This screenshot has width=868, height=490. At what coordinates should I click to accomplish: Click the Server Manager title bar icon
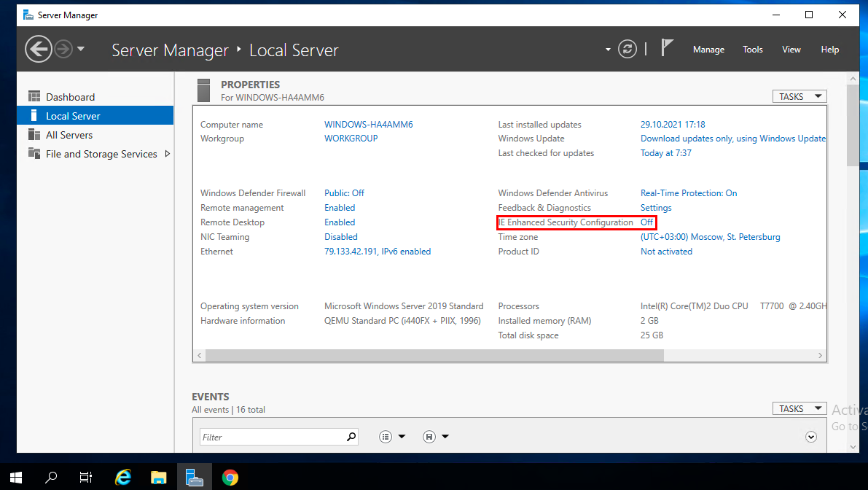coord(28,15)
